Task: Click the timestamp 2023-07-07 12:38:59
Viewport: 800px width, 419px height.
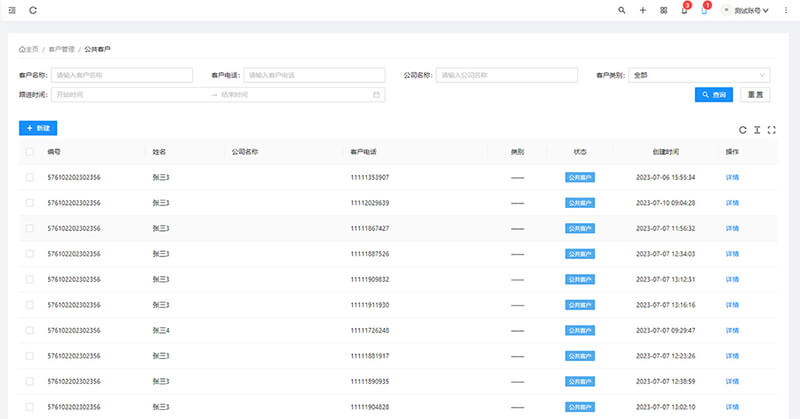Action: click(665, 381)
